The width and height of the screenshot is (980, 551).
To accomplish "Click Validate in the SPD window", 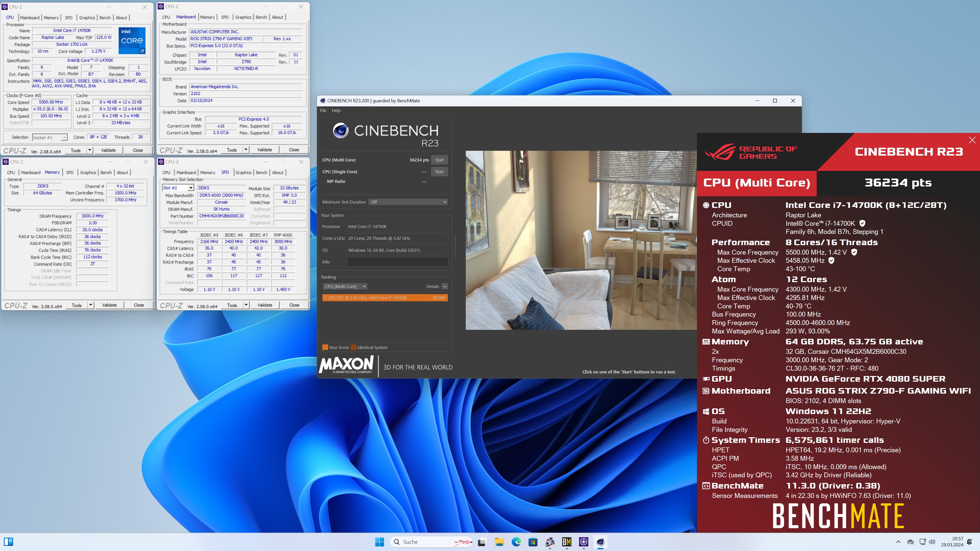I will click(x=265, y=305).
